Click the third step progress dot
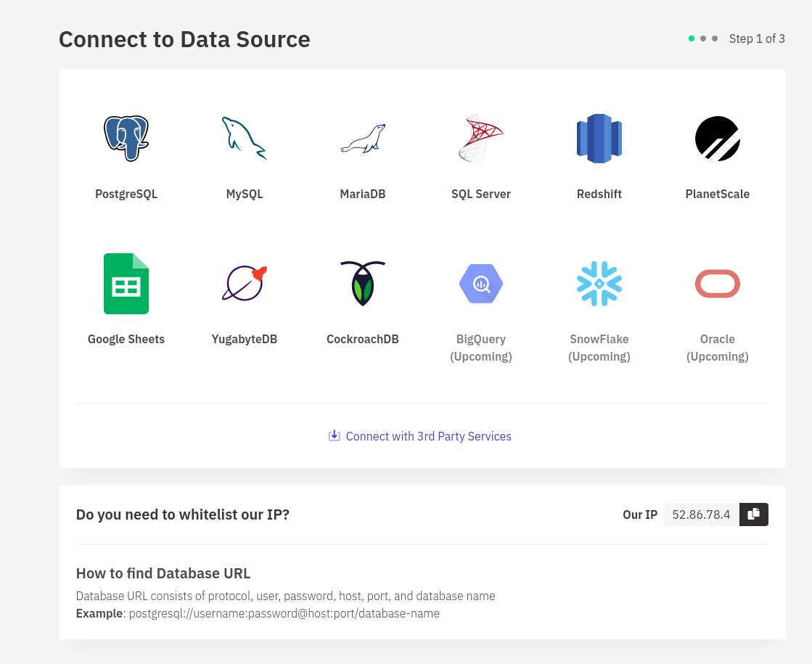This screenshot has width=812, height=664. pos(715,38)
